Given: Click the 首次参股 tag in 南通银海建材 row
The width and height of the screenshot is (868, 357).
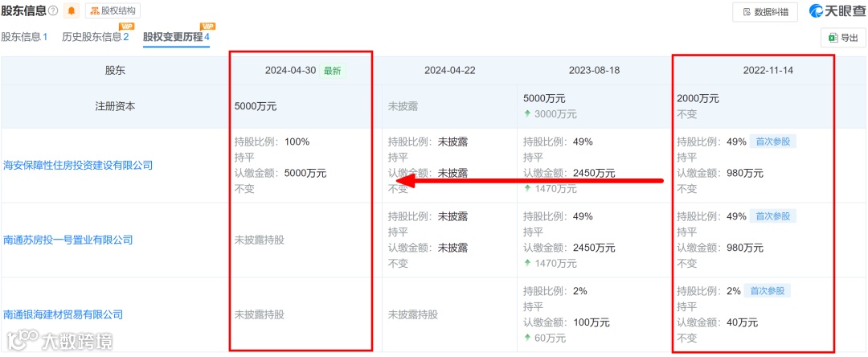Looking at the screenshot, I should pos(768,290).
